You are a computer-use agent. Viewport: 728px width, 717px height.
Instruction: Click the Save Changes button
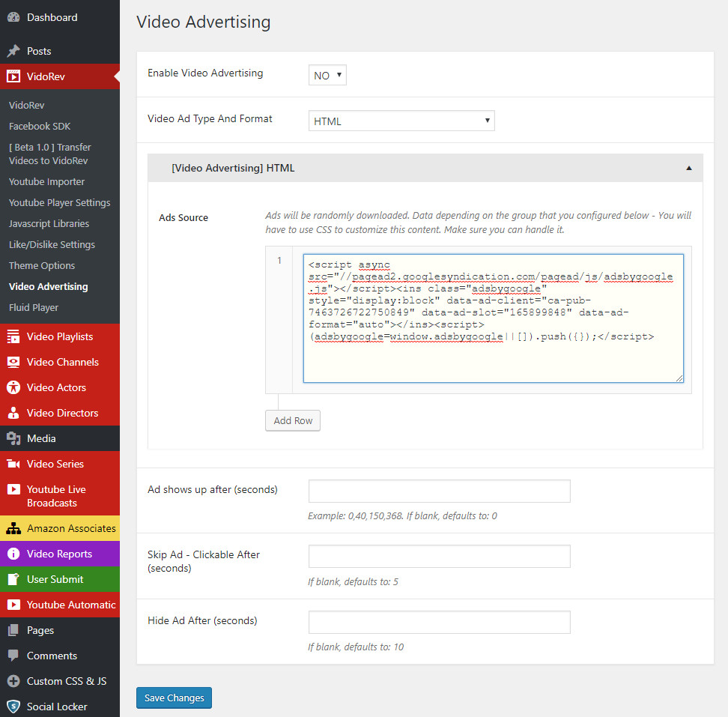174,698
